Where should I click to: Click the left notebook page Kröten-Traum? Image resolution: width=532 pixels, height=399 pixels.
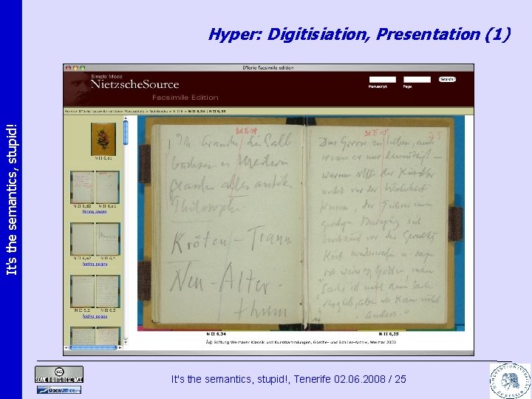(x=228, y=224)
